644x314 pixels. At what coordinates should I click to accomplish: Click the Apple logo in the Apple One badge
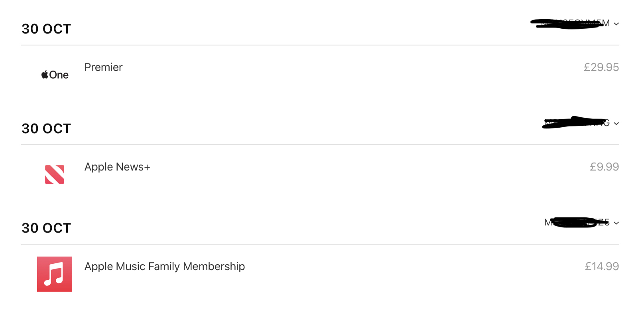coord(45,75)
